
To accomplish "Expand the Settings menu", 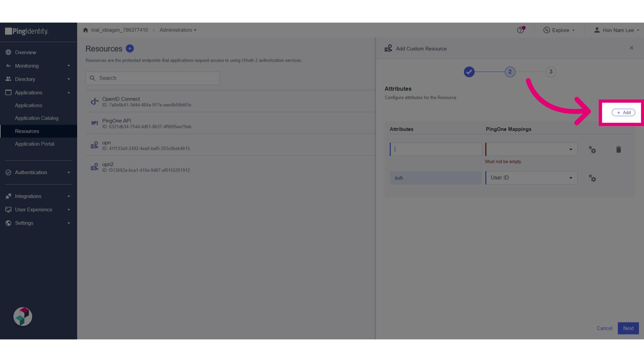I will (x=39, y=223).
